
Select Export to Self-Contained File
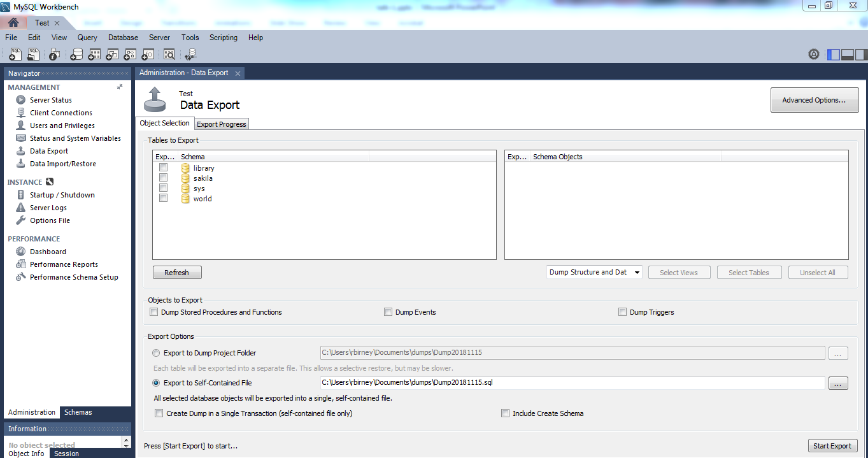tap(156, 383)
